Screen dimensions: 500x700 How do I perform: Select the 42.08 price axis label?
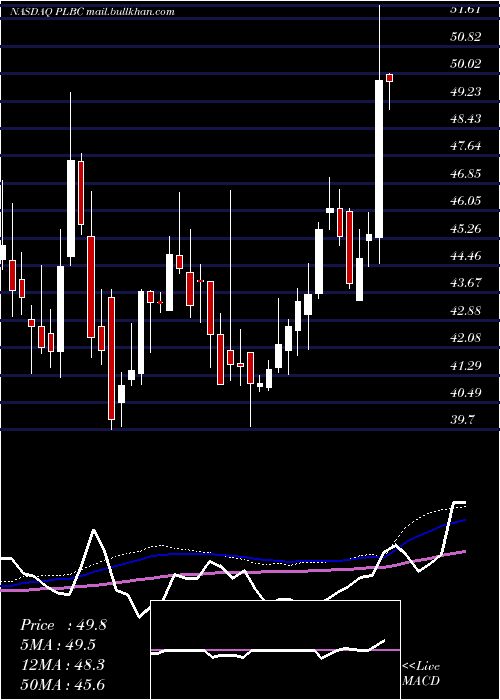coord(466,338)
